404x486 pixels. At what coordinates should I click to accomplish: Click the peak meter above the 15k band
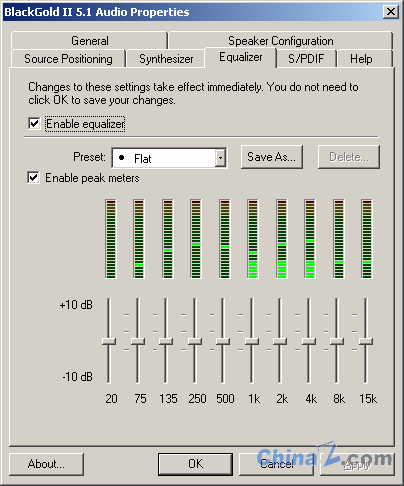click(x=367, y=239)
